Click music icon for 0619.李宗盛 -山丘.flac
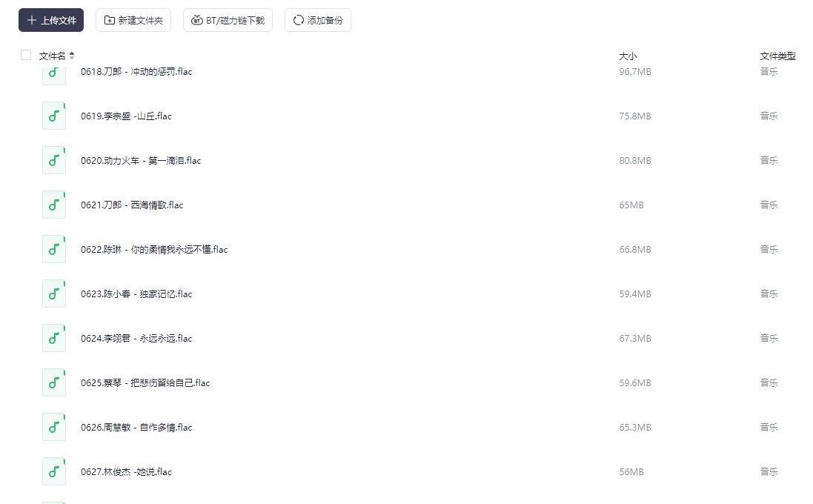 tap(54, 116)
